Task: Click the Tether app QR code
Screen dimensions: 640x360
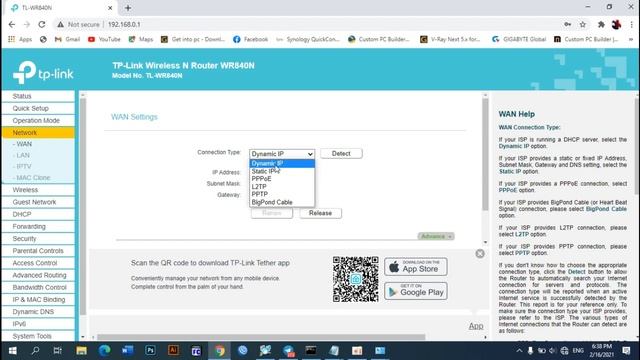Action: tap(356, 279)
